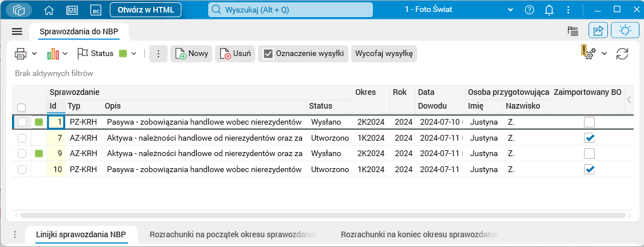Click the horizontal scrollbar of the table
Viewport: 644px width, 247px height.
[323, 215]
